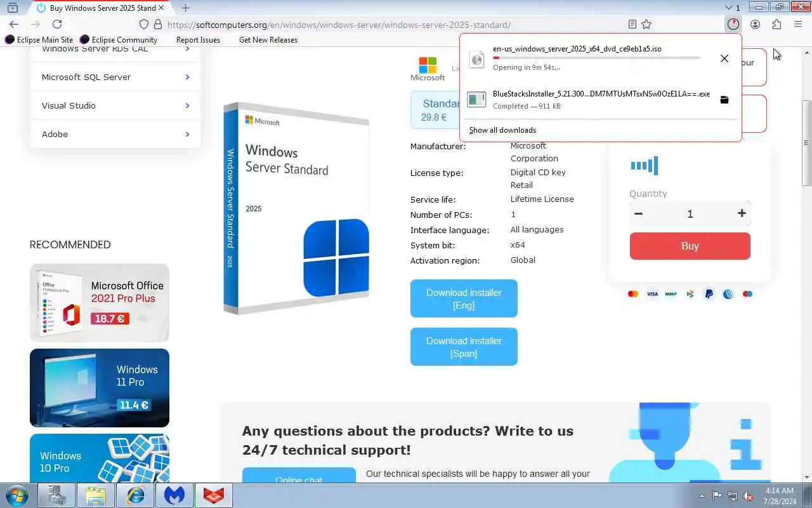Click the ISO download progress bar
This screenshot has height=508, width=812.
[x=596, y=58]
